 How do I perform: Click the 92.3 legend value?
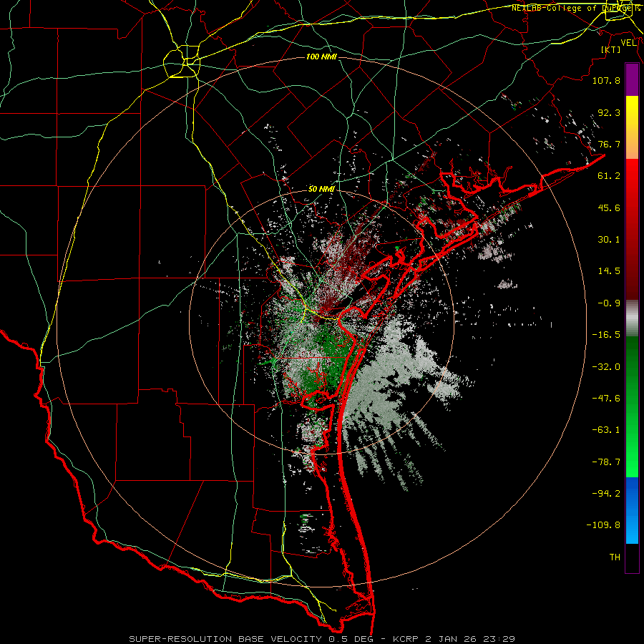(609, 112)
